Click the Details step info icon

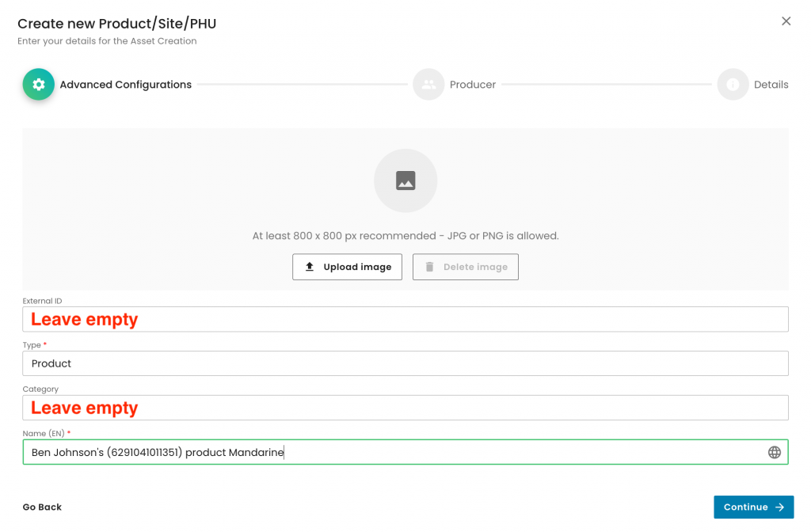(x=733, y=85)
